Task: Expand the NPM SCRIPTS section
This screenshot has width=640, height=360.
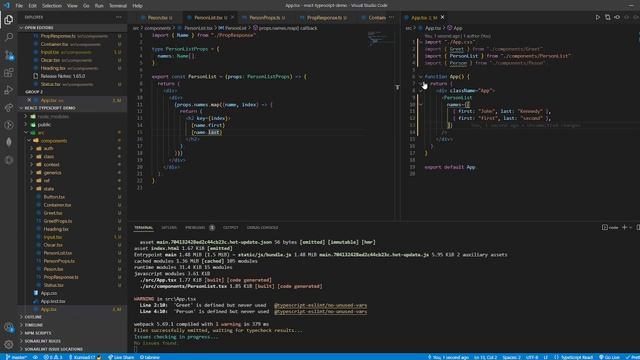Action: point(37,333)
